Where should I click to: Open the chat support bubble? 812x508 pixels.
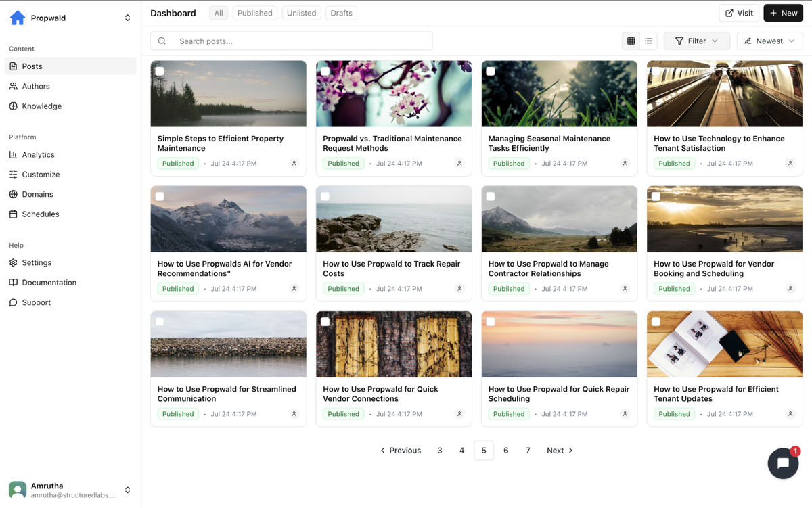tap(783, 463)
